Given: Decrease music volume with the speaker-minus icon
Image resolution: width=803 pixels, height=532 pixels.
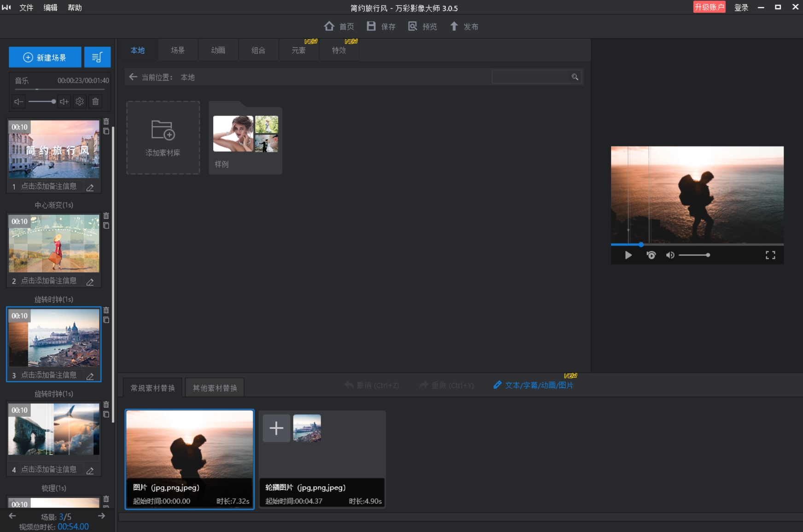Looking at the screenshot, I should (x=18, y=102).
